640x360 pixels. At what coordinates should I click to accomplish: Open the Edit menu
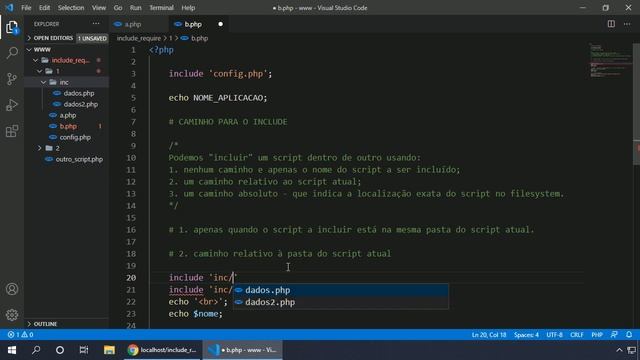click(x=44, y=8)
